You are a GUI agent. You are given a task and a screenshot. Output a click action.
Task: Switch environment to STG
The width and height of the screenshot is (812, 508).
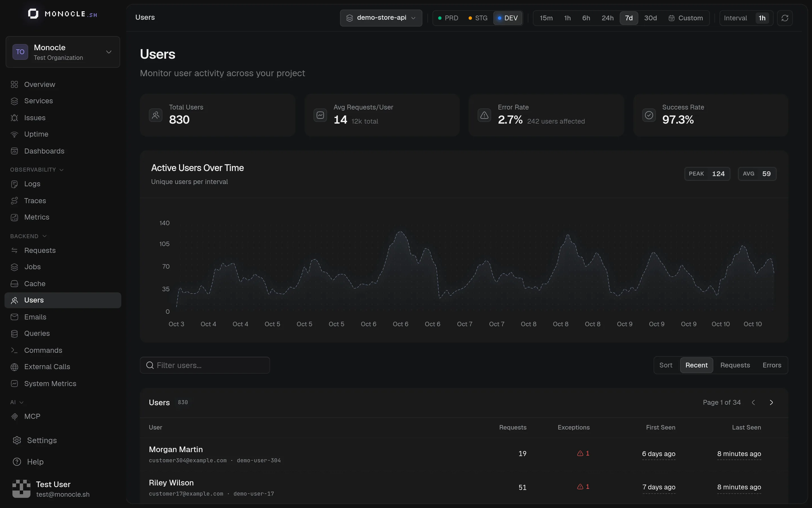[478, 18]
